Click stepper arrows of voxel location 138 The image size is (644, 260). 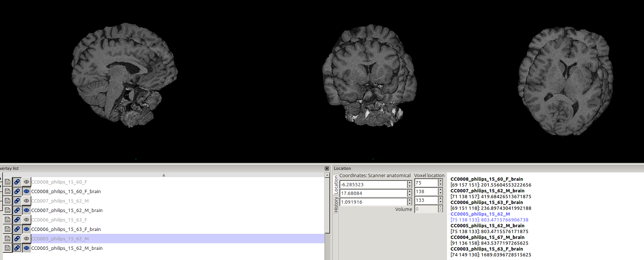[440, 192]
